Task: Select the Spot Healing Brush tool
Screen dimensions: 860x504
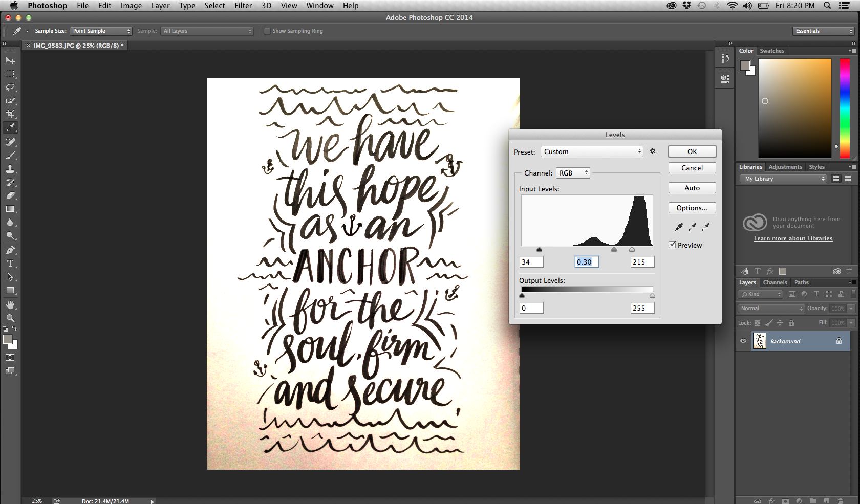Action: (10, 142)
